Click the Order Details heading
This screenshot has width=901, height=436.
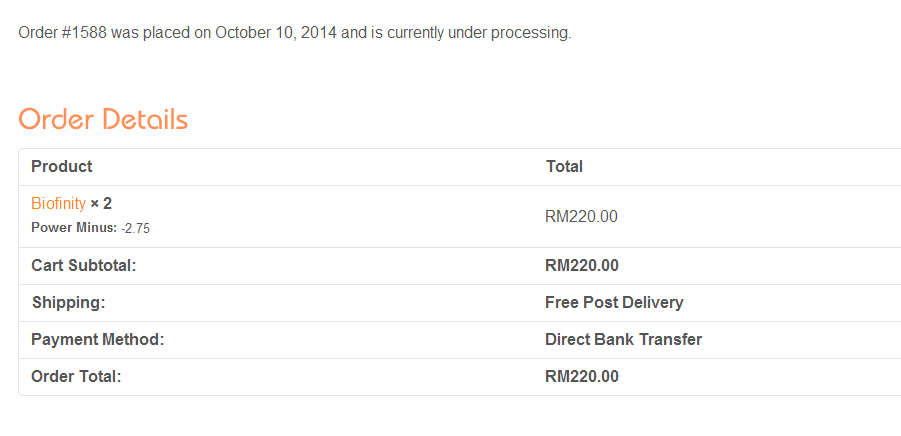pyautogui.click(x=103, y=119)
